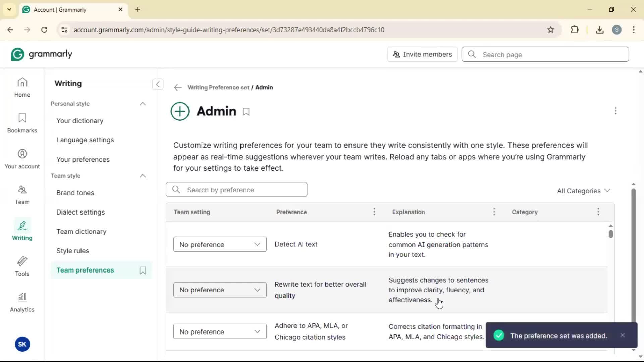Open three-dot menu for Admin set
Screen dimensions: 644x362
click(x=615, y=111)
